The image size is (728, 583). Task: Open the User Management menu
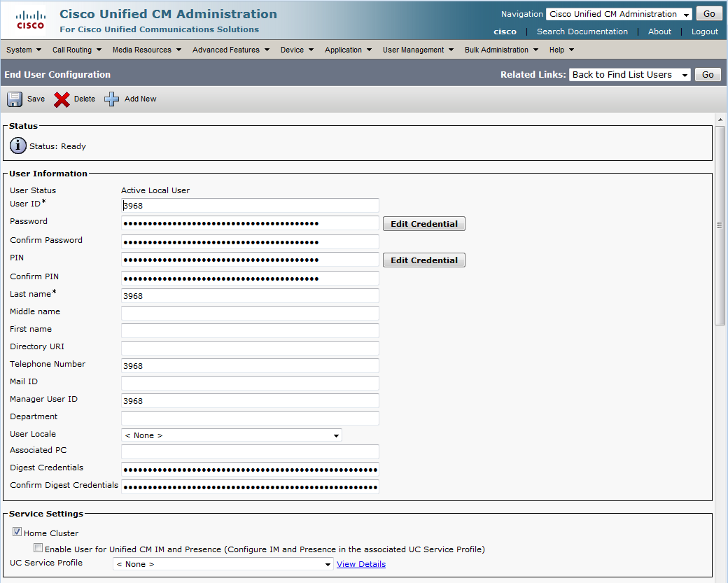click(x=418, y=50)
